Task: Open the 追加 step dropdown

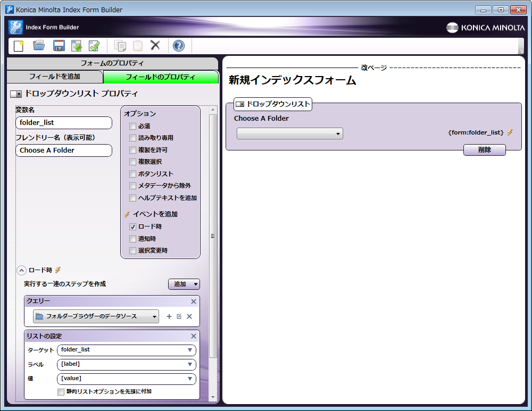Action: pos(184,284)
